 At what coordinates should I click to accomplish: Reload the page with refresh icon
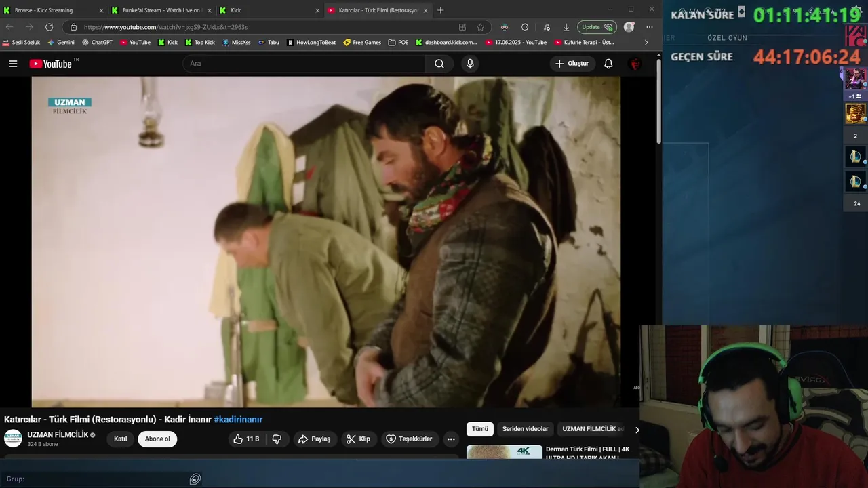coord(49,27)
